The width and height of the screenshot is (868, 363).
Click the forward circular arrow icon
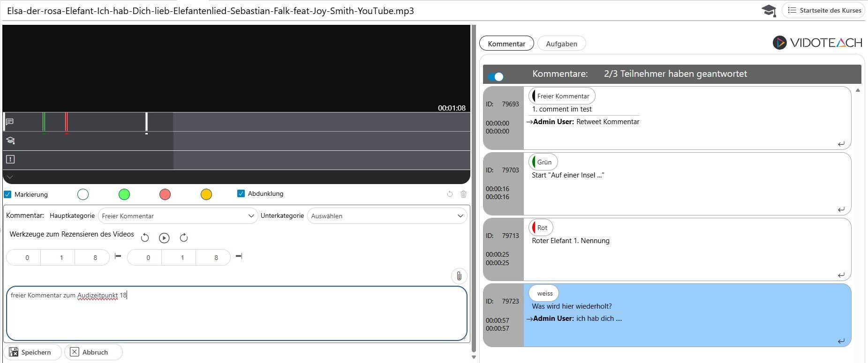(x=184, y=238)
